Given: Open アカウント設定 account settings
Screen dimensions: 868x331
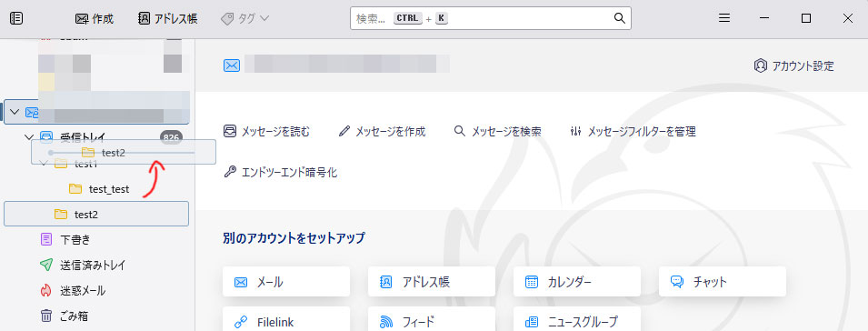Looking at the screenshot, I should (793, 65).
